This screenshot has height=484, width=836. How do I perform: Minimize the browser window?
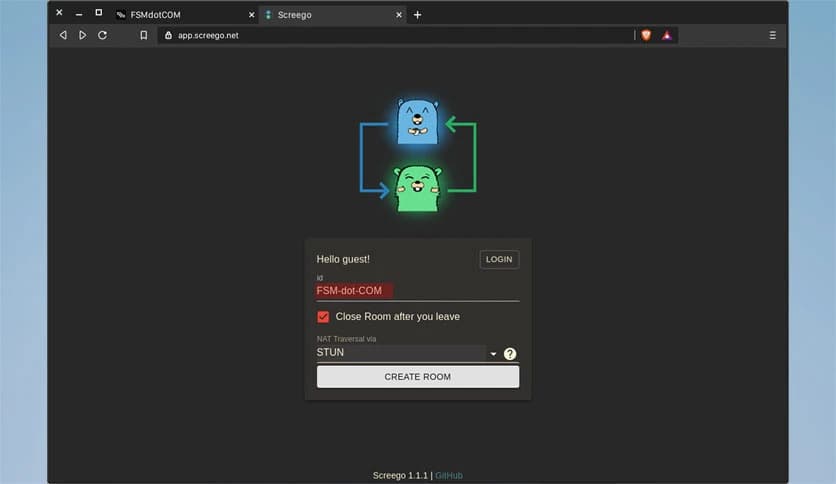[79, 13]
